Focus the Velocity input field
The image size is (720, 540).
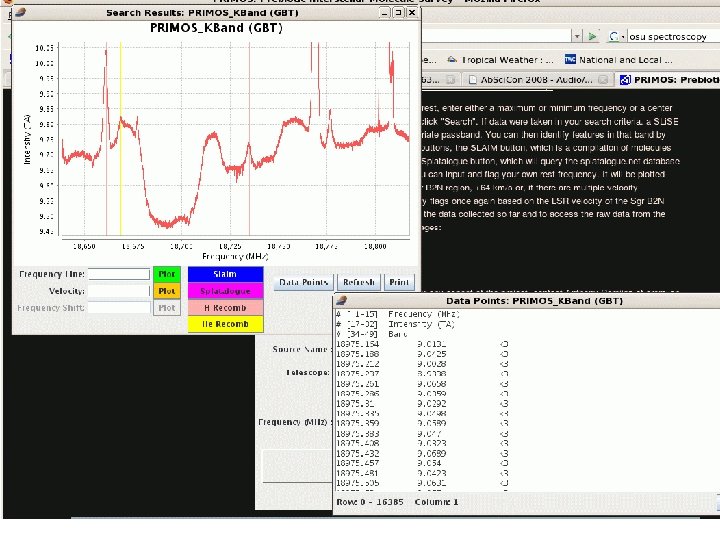coord(119,291)
